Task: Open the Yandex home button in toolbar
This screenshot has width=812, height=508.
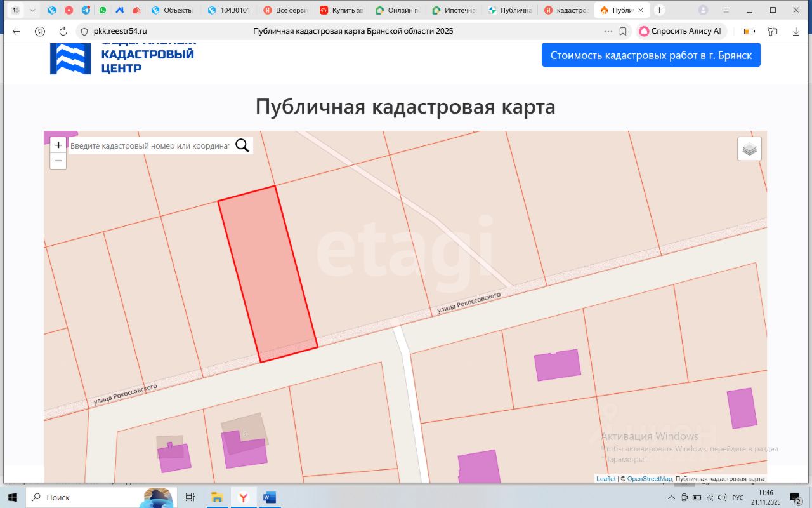Action: pos(40,31)
